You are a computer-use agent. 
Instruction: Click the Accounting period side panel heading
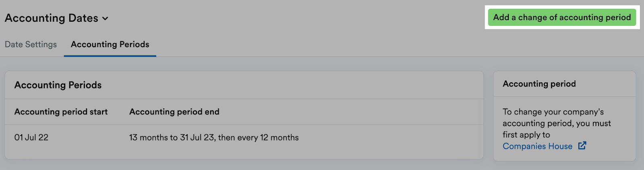(539, 84)
